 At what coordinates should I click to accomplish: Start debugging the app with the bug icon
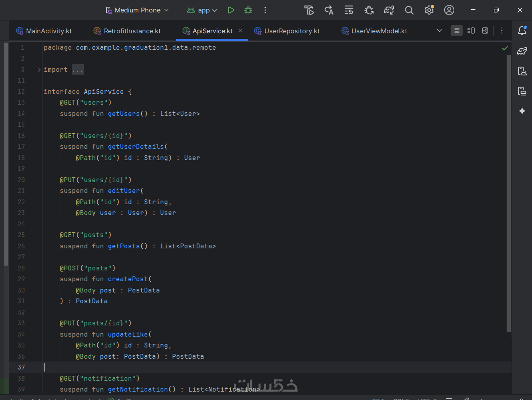pos(248,10)
